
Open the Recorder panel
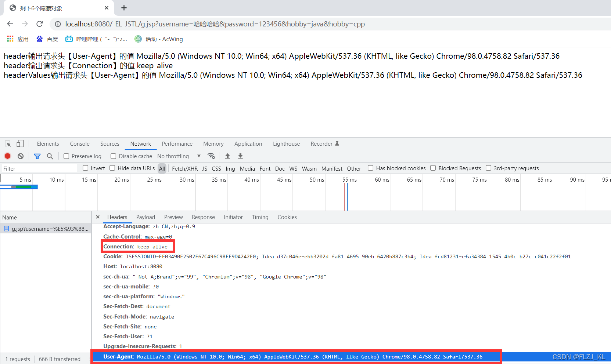(325, 144)
